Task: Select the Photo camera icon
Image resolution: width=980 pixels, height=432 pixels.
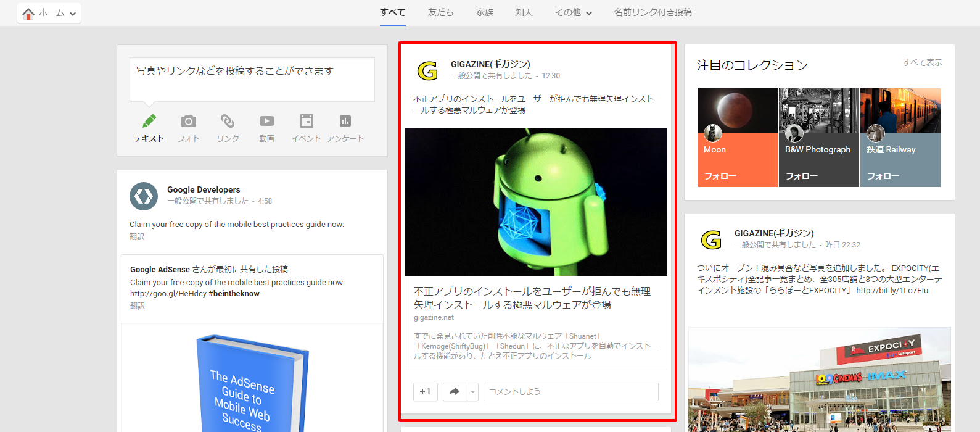Action: (x=189, y=122)
